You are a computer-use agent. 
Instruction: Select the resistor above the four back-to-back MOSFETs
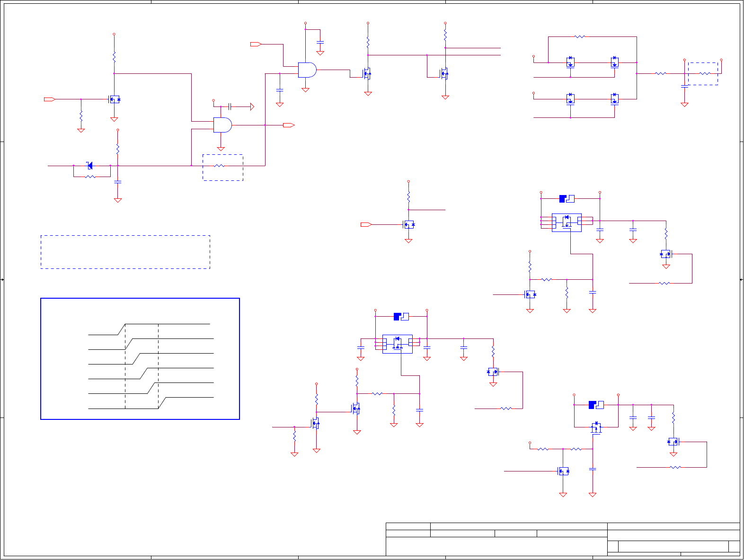(x=580, y=36)
